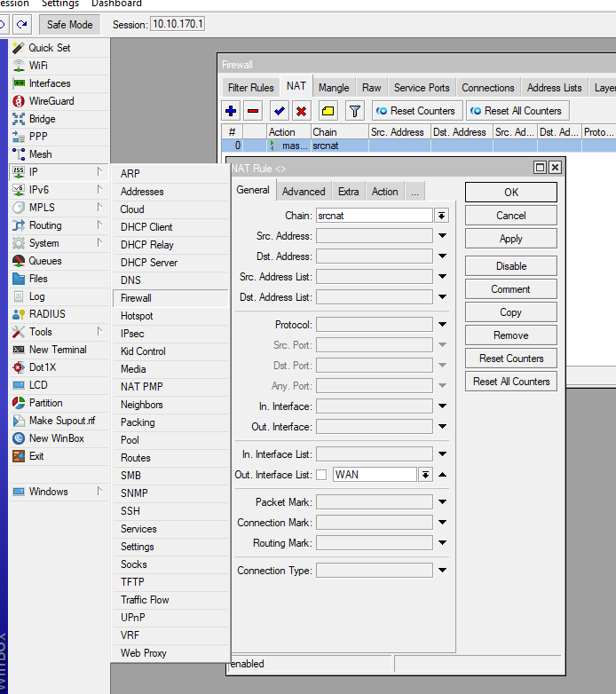Viewport: 616px width, 694px height.
Task: Open the WAN interface list dropdown
Action: click(x=425, y=475)
